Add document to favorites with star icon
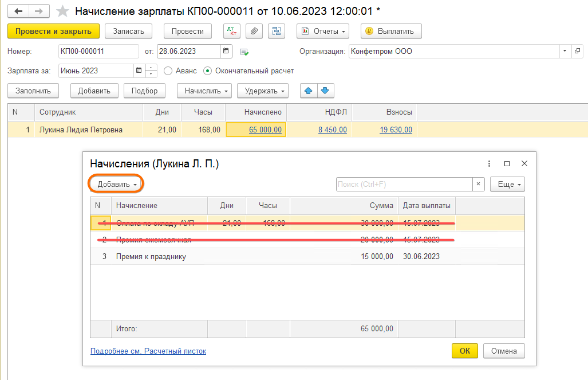The image size is (588, 380). 63,11
